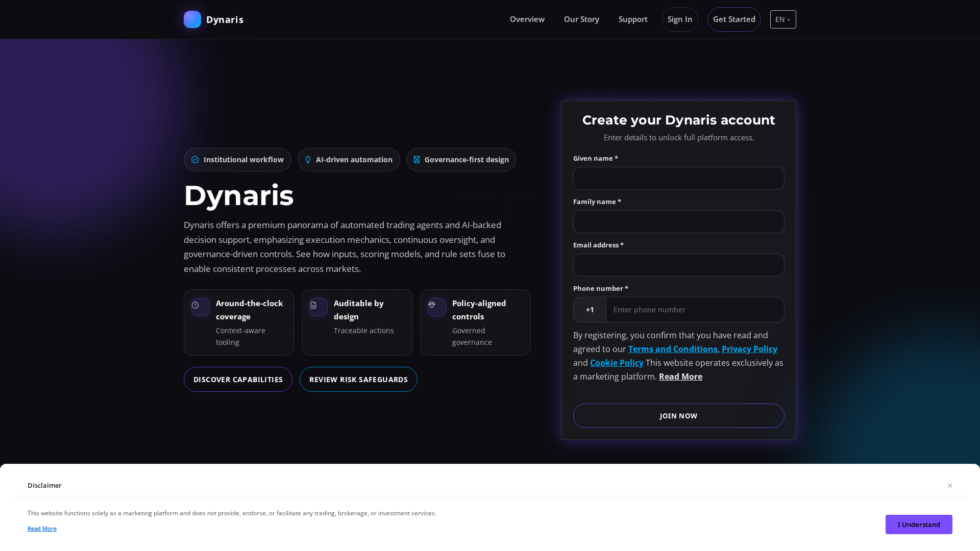Click the shield icon on Governance-first design badge

click(x=416, y=160)
